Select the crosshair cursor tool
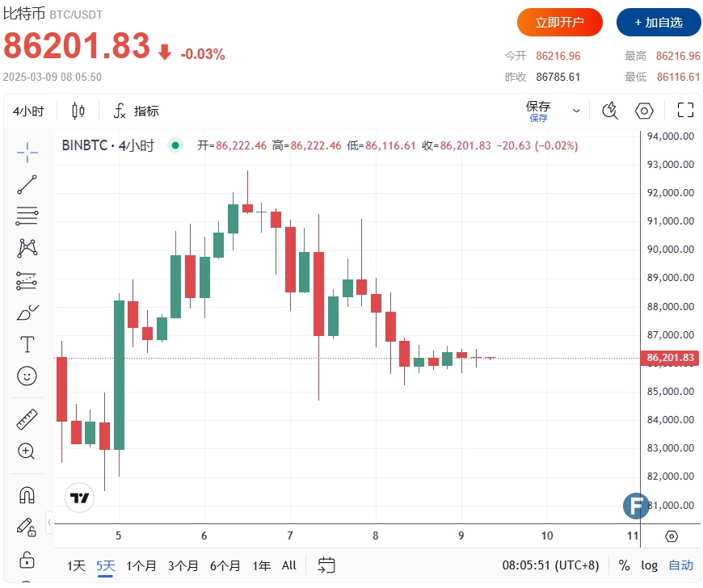 (x=27, y=153)
